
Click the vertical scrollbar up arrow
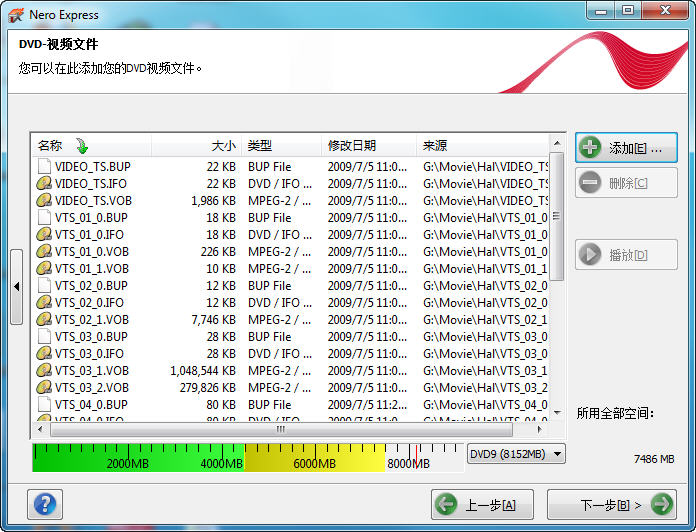click(x=557, y=143)
